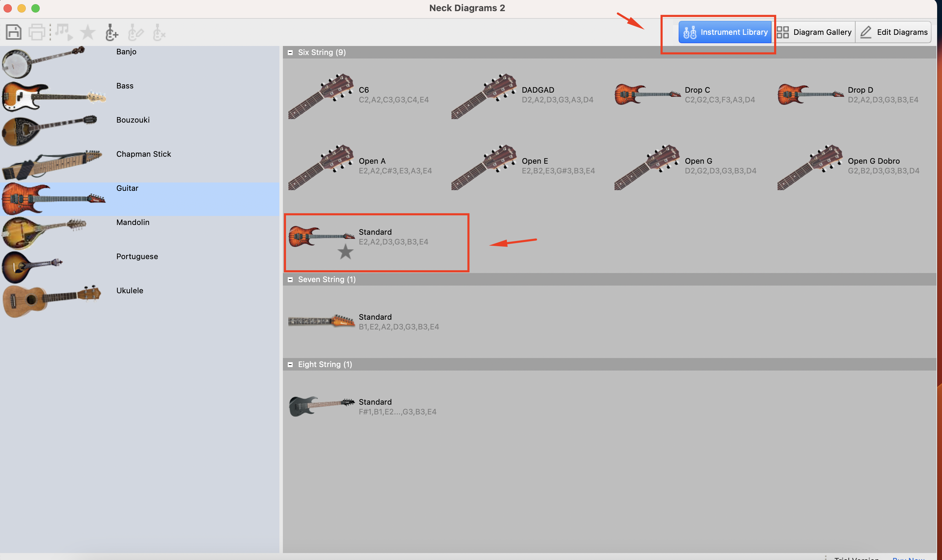Screen dimensions: 942x560
Task: Select Banjo in the instrument list
Action: (140, 63)
